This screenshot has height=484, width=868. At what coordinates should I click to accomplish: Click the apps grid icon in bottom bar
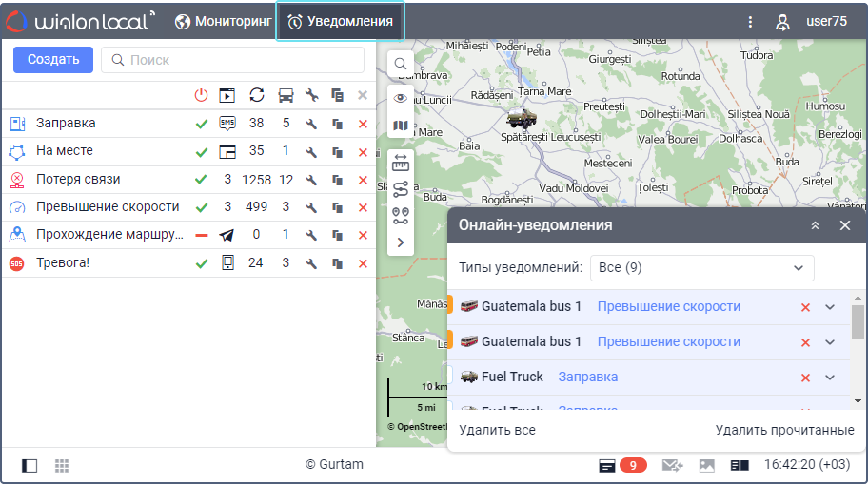pos(62,465)
